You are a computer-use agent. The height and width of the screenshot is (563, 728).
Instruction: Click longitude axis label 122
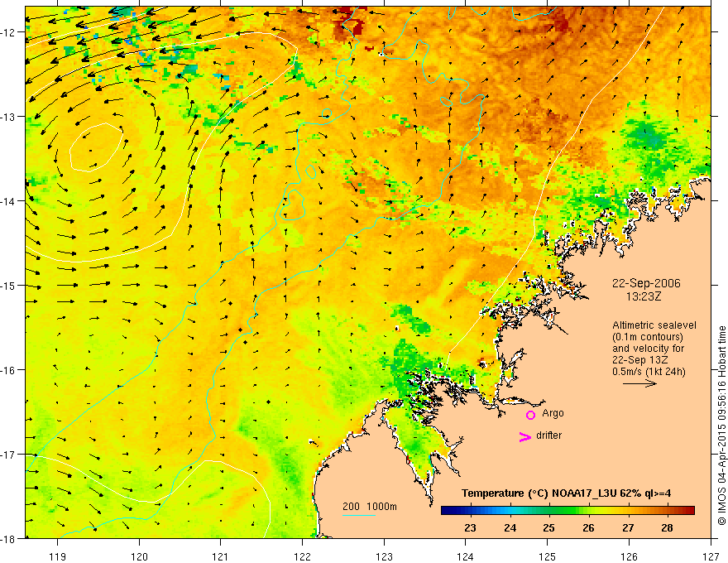click(302, 556)
